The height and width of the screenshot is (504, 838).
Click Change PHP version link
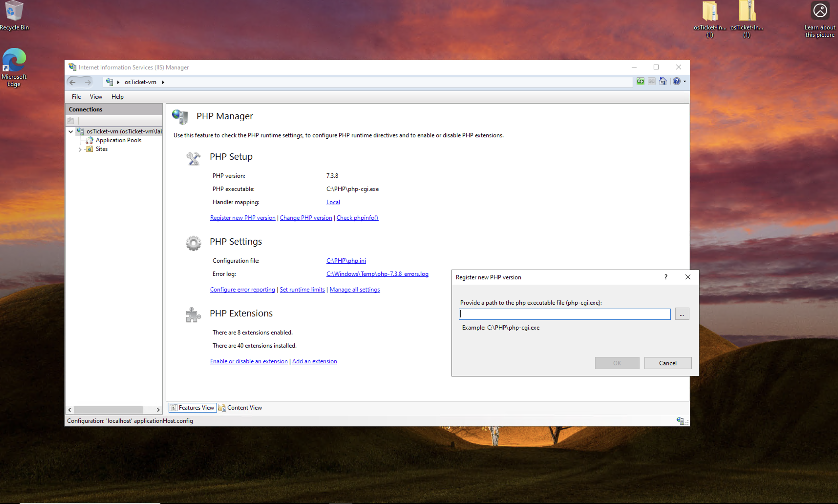tap(306, 218)
